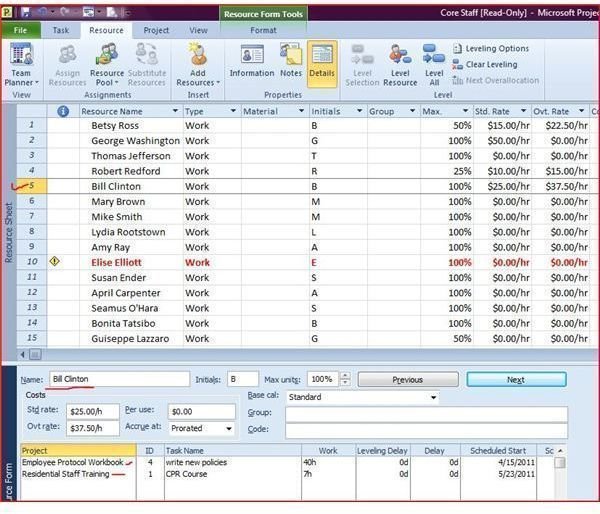Screen dimensions: 600x514
Task: Click Clear Leveling
Action: pyautogui.click(x=484, y=65)
